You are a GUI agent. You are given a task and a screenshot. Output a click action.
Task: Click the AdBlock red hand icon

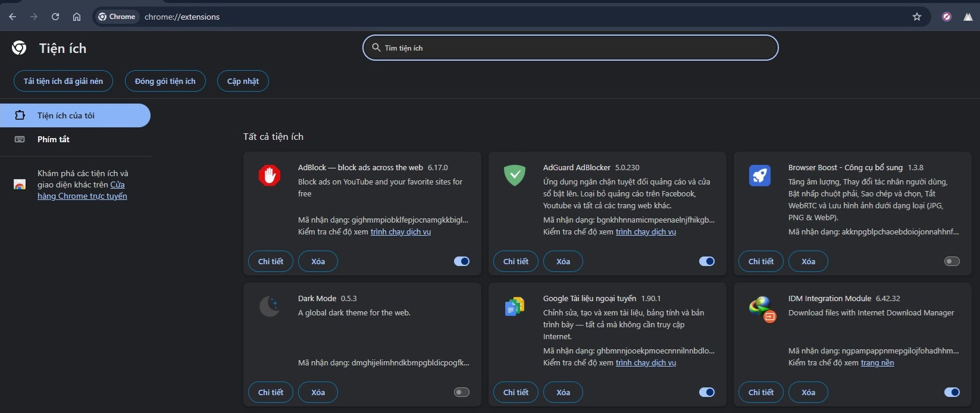[270, 176]
